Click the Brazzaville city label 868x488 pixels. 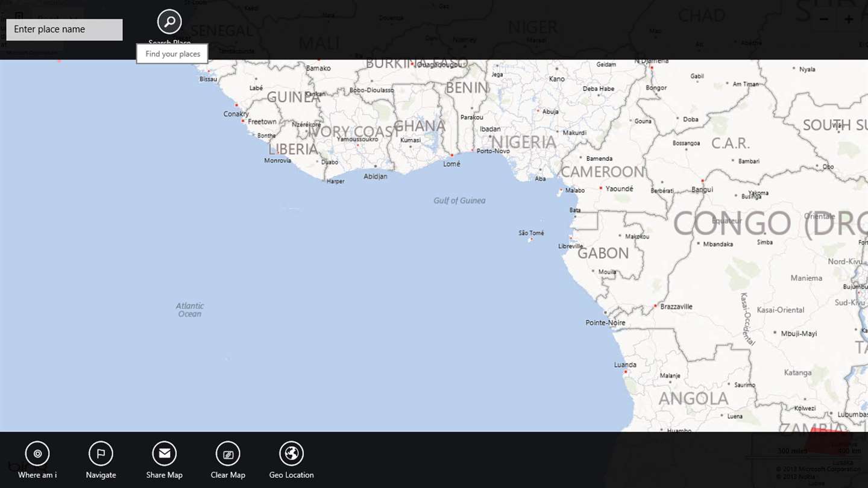pos(676,307)
